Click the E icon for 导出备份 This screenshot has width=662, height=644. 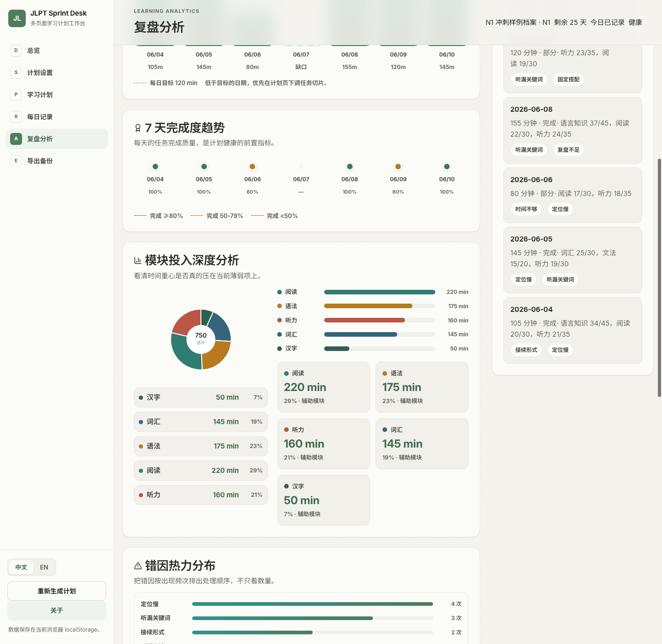16,161
